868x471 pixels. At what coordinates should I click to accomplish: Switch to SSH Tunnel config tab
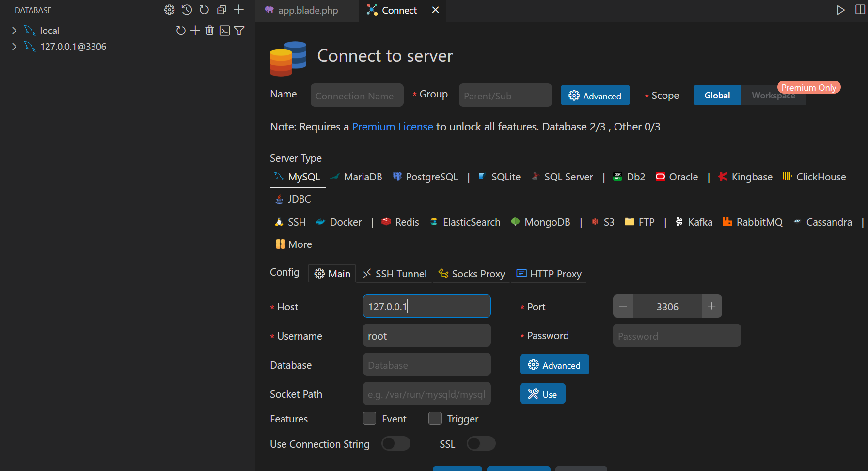point(395,274)
